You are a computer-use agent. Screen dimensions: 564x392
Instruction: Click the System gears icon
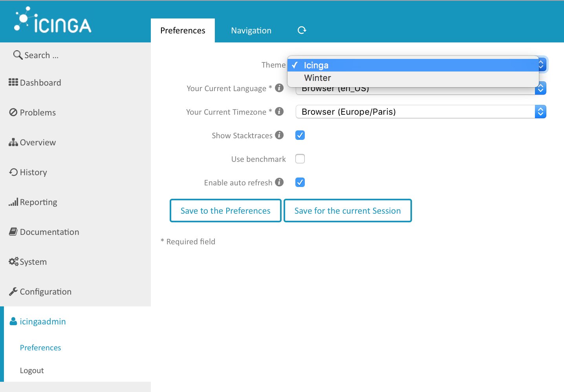14,262
